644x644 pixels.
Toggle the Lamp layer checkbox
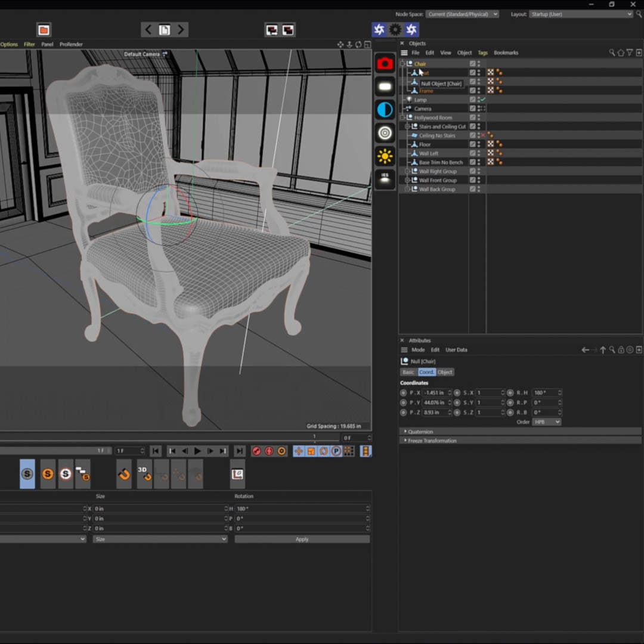click(472, 100)
